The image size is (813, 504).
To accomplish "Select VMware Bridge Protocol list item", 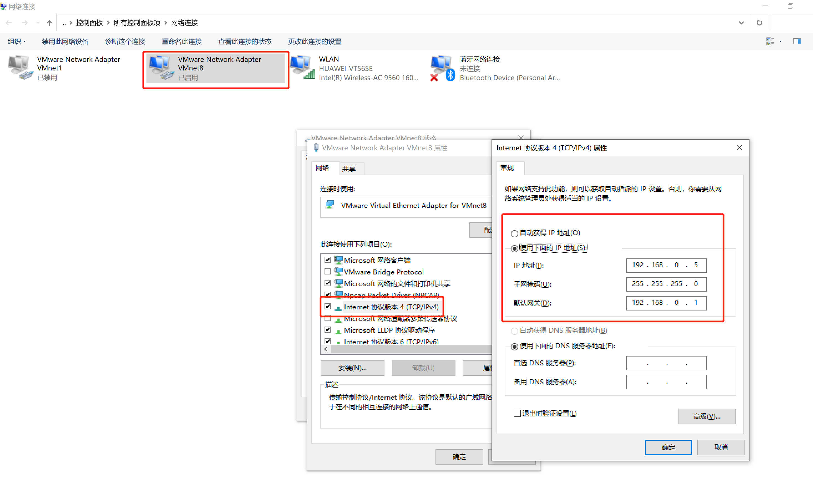I will coord(384,272).
